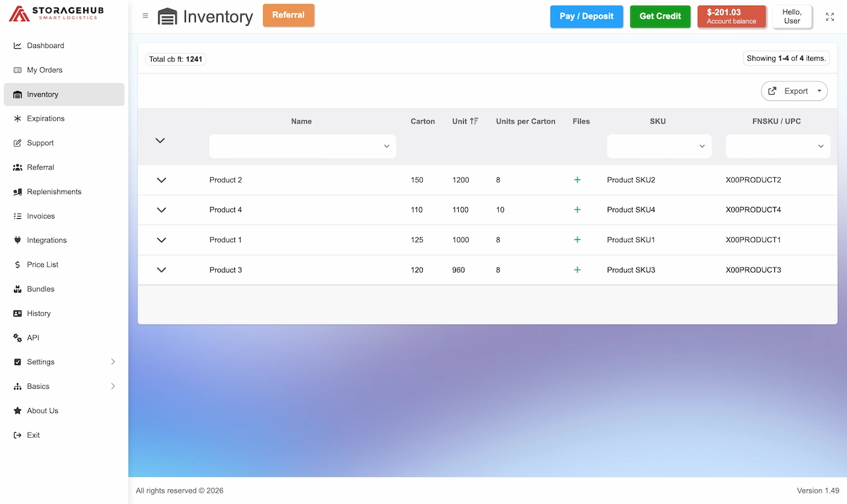Image resolution: width=847 pixels, height=504 pixels.
Task: Click the My Orders sidebar icon
Action: tap(18, 70)
